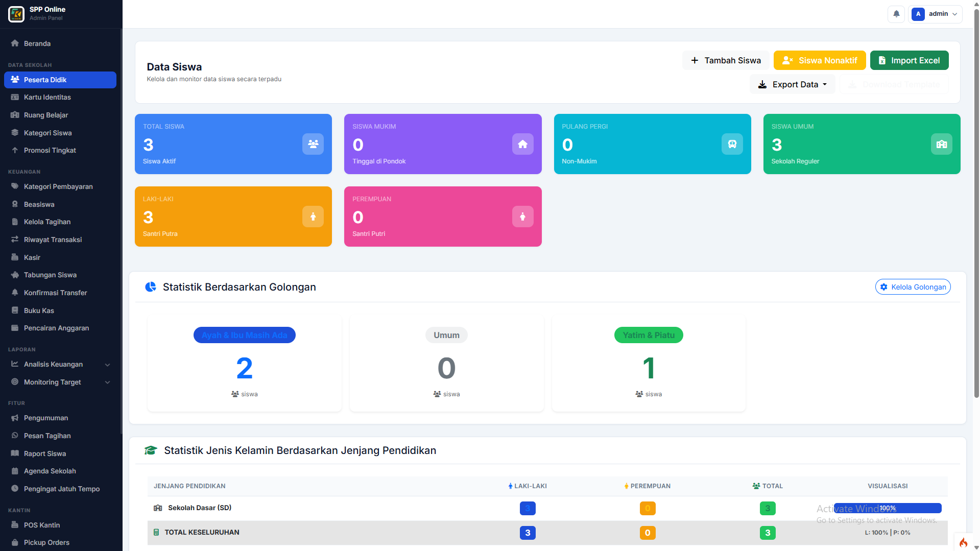This screenshot has height=551, width=980.
Task: Click the Konfirmasi Transfer bell icon
Action: (x=15, y=293)
